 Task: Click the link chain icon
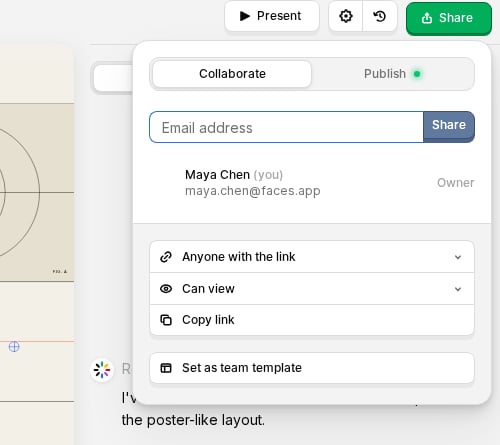166,257
